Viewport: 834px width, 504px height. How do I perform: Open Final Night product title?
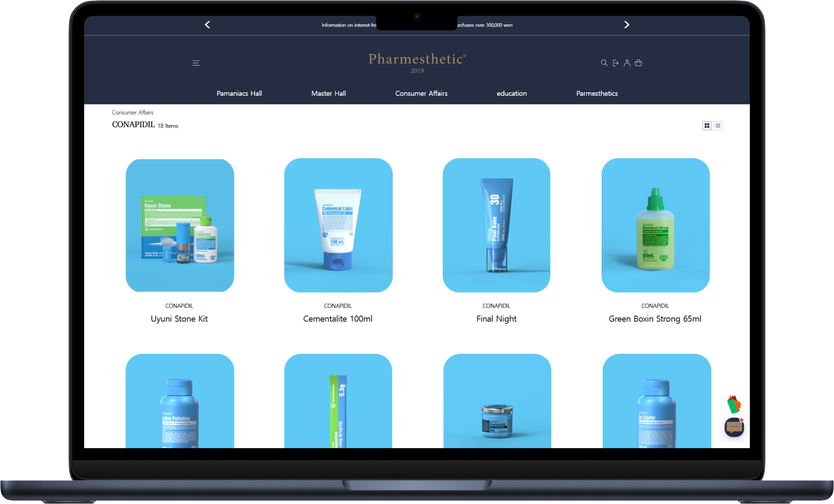tap(497, 319)
